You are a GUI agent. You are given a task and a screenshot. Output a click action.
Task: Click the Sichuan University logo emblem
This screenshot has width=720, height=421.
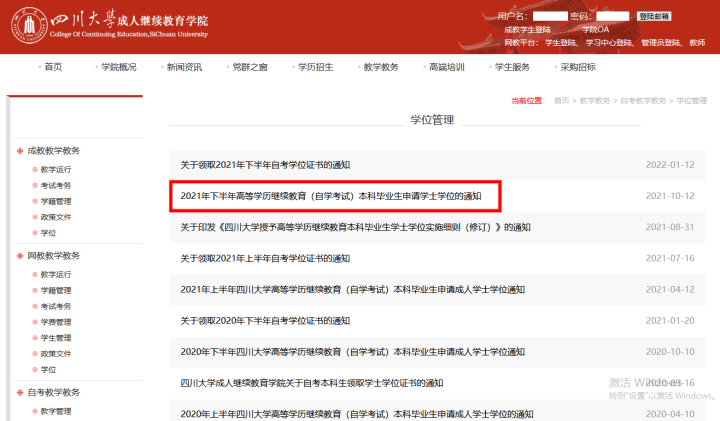click(29, 25)
